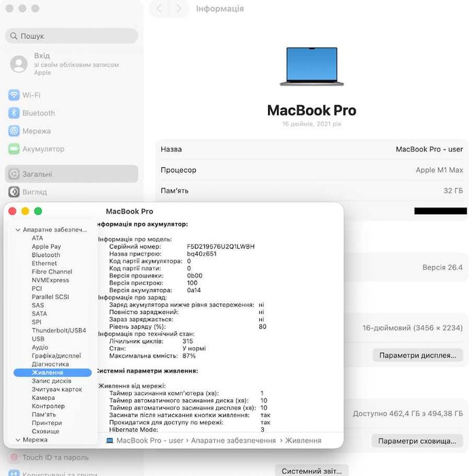Image resolution: width=476 pixels, height=476 pixels.
Task: Click Лічильник циклів value 315
Action: tap(188, 341)
